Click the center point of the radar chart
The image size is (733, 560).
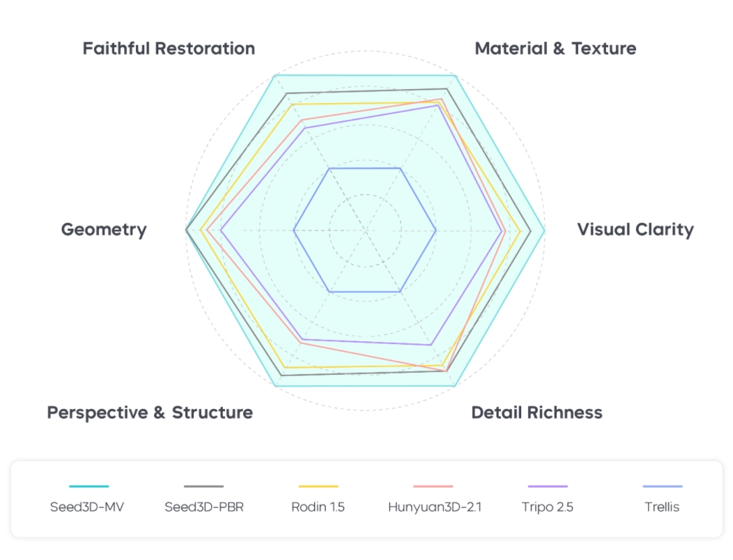tap(365, 230)
